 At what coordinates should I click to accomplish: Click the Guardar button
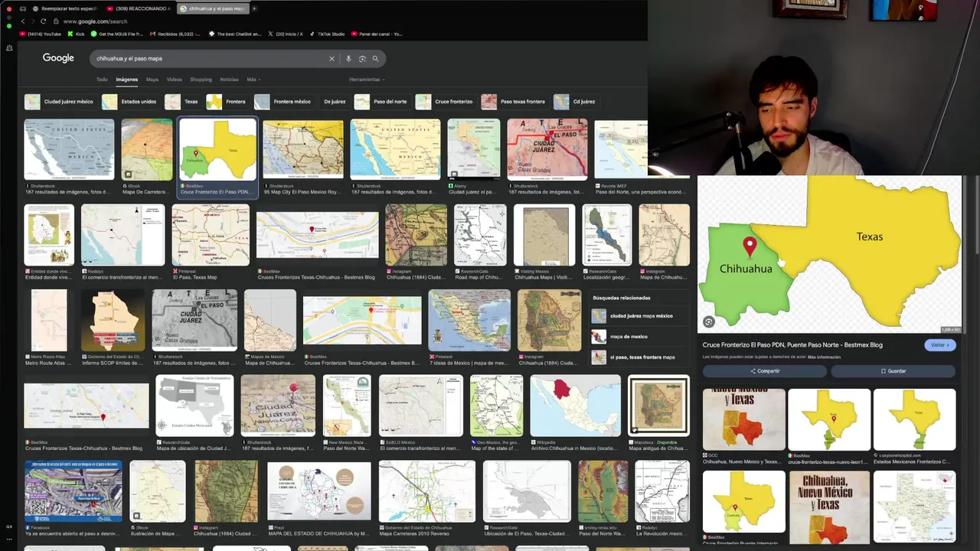893,371
